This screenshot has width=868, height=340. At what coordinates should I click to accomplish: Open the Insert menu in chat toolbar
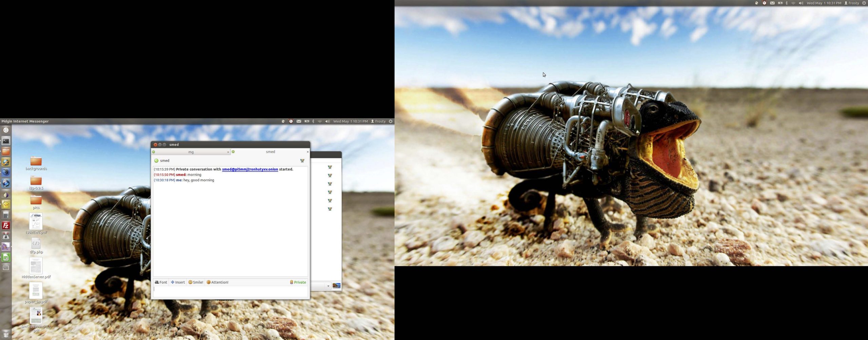(x=178, y=282)
